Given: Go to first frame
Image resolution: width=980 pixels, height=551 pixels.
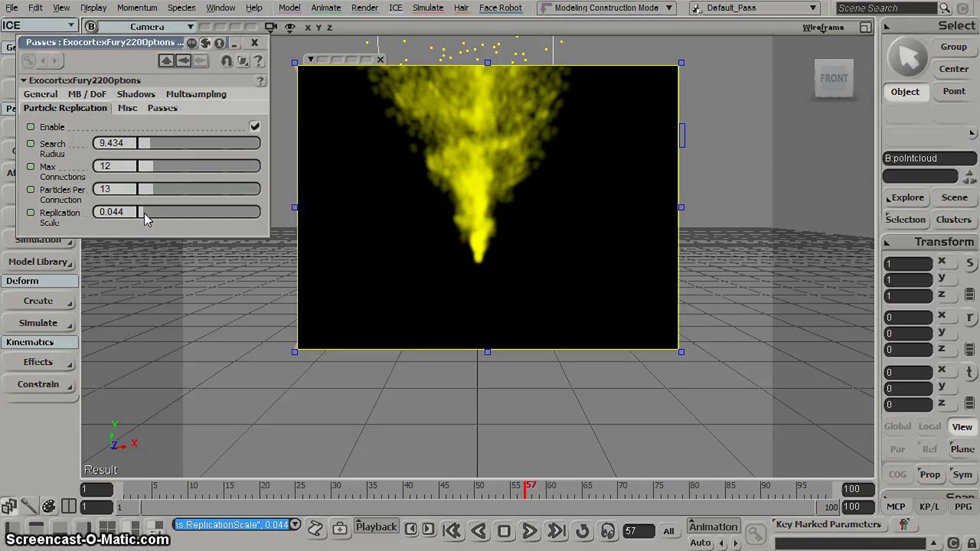Looking at the screenshot, I should 452,531.
